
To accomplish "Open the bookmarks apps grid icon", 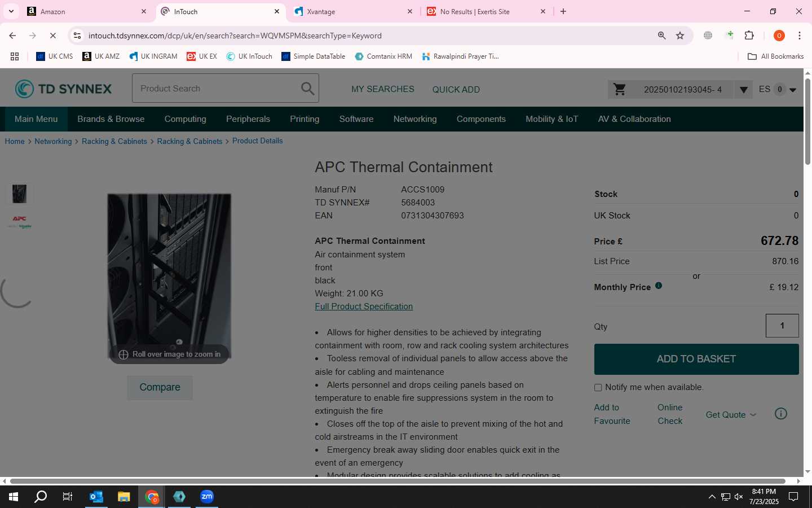I will pos(15,56).
